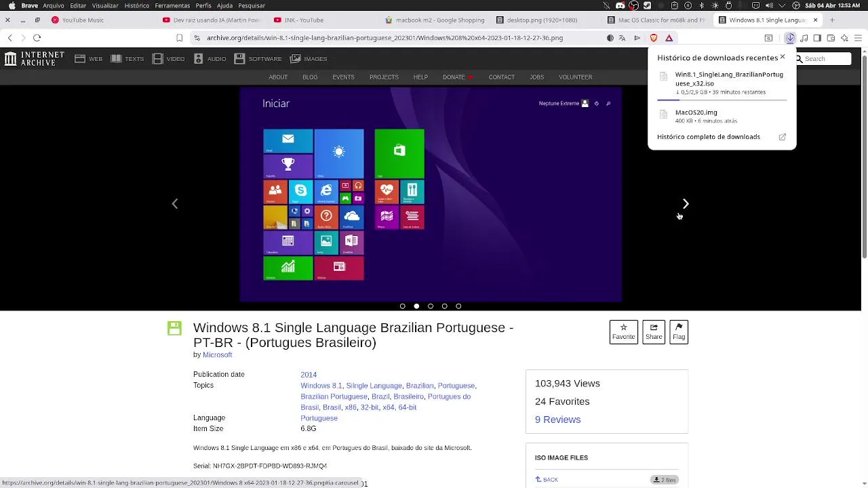The image size is (868, 488).
Task: Open the Images section in Archive navigation
Action: (309, 59)
